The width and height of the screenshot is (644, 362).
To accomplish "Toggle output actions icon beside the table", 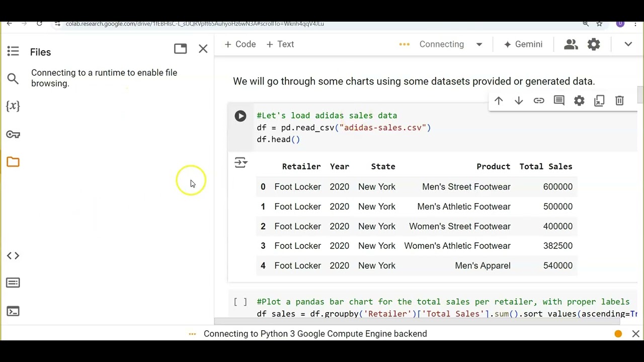I will [240, 162].
